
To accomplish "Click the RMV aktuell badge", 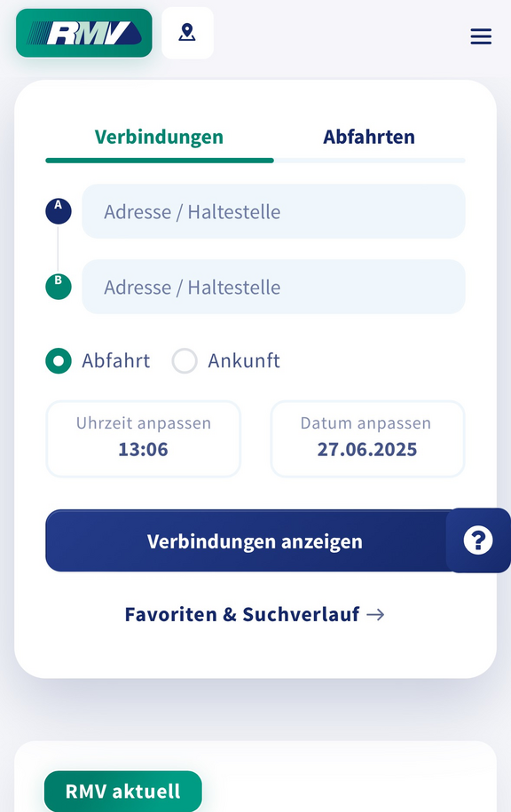I will 122,791.
